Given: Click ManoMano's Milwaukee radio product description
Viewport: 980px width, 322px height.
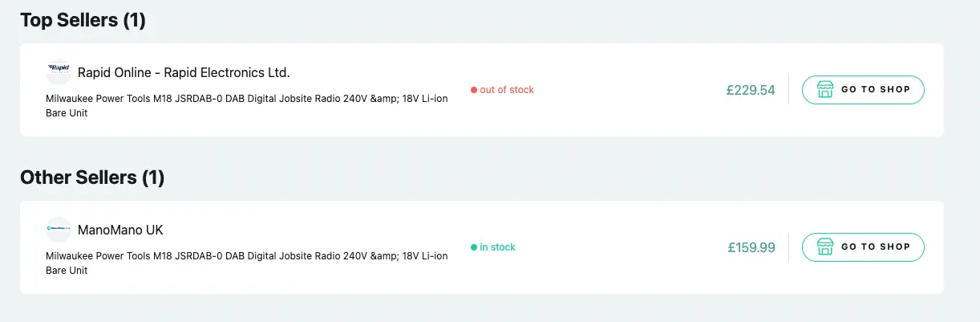Looking at the screenshot, I should tap(247, 263).
